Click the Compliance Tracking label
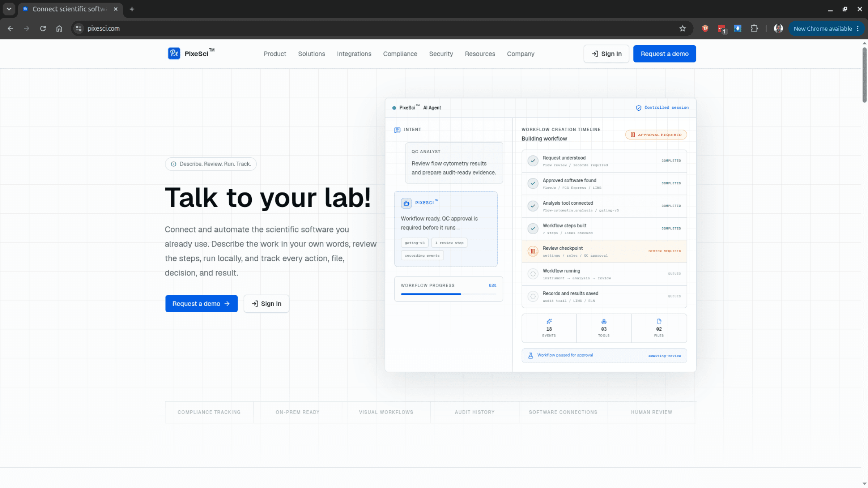The width and height of the screenshot is (868, 488). click(209, 412)
